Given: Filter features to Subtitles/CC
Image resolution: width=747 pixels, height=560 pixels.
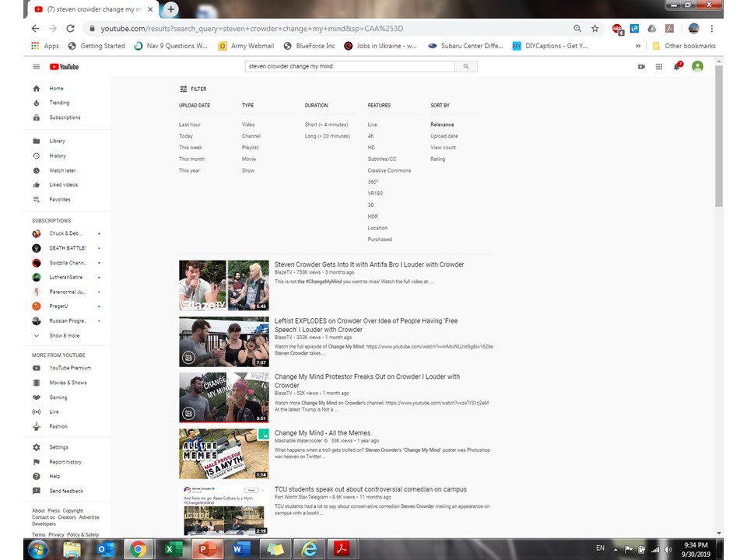Looking at the screenshot, I should pyautogui.click(x=381, y=159).
